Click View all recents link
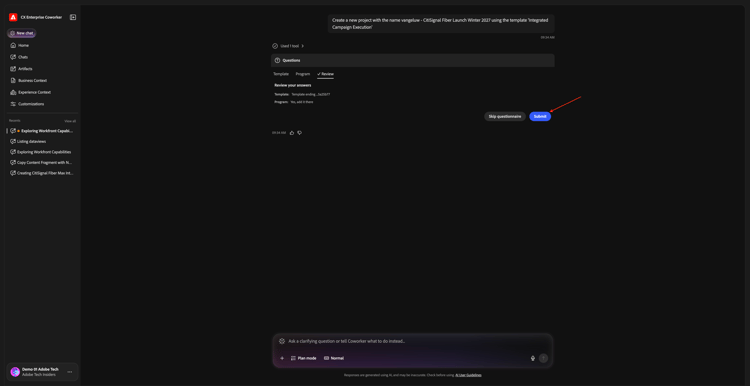 point(70,121)
